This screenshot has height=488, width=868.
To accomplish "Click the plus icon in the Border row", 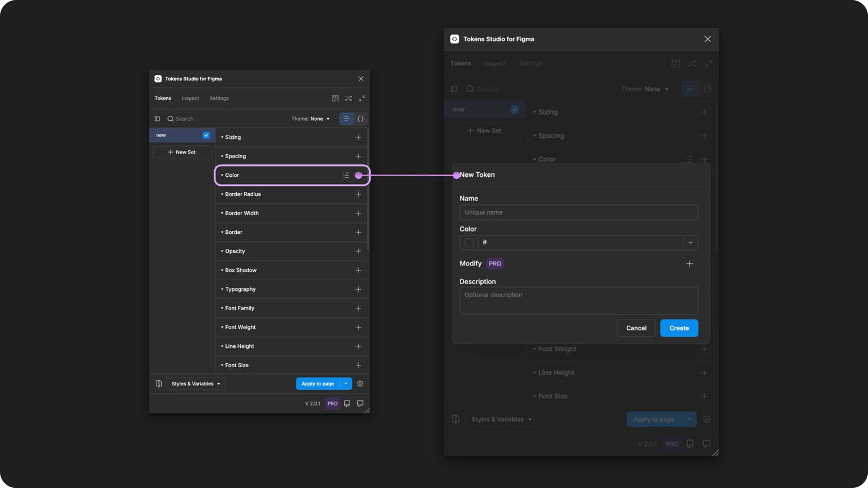I will 358,232.
